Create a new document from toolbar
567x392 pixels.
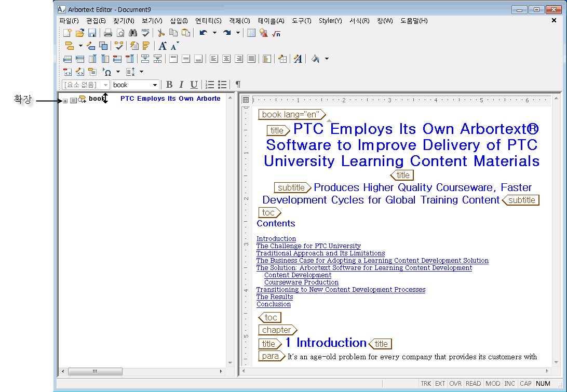pyautogui.click(x=67, y=33)
